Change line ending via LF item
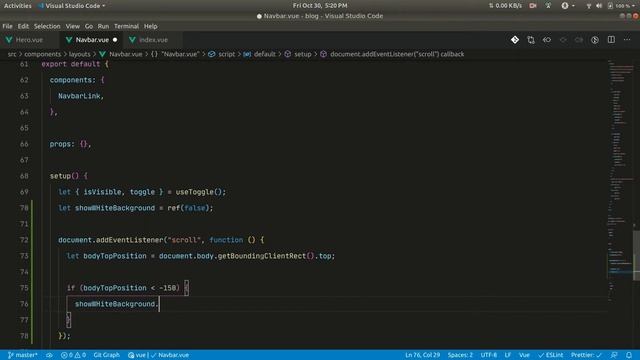 pyautogui.click(x=508, y=355)
